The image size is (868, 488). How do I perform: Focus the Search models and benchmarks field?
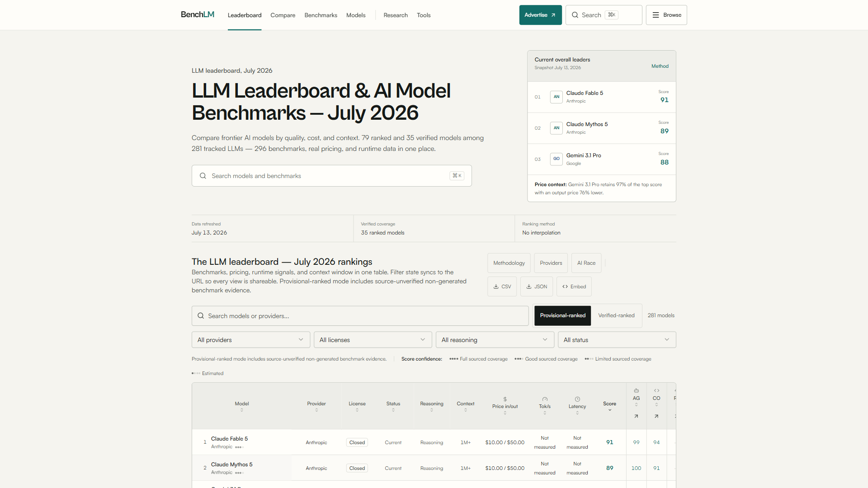(331, 176)
